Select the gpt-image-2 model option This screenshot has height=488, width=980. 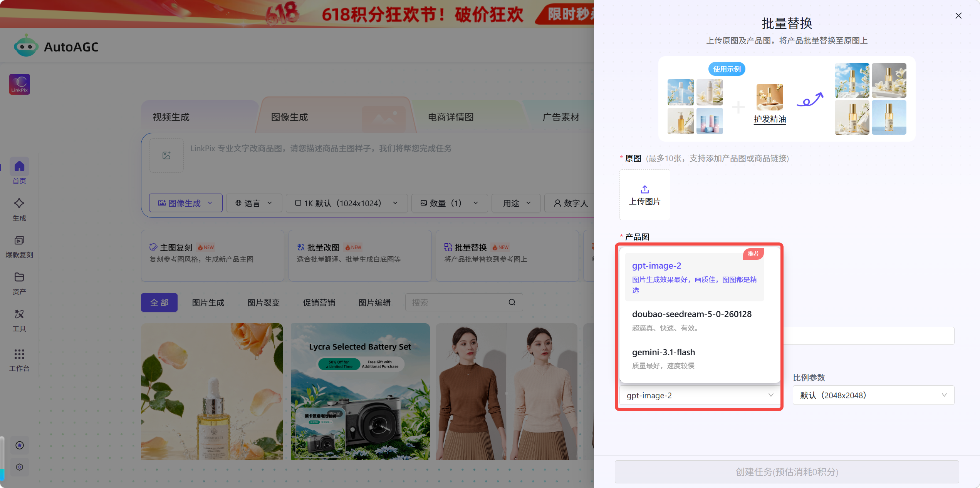pos(694,277)
